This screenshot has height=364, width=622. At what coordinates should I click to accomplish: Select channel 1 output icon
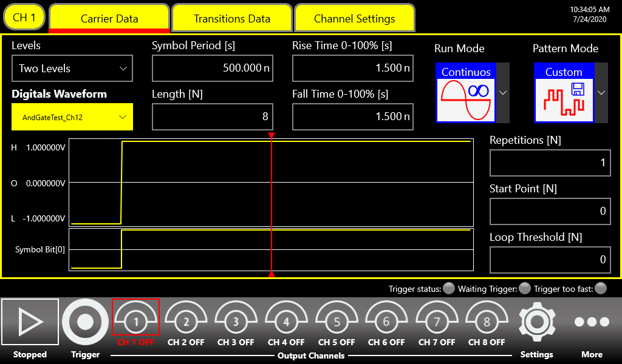[x=135, y=319]
